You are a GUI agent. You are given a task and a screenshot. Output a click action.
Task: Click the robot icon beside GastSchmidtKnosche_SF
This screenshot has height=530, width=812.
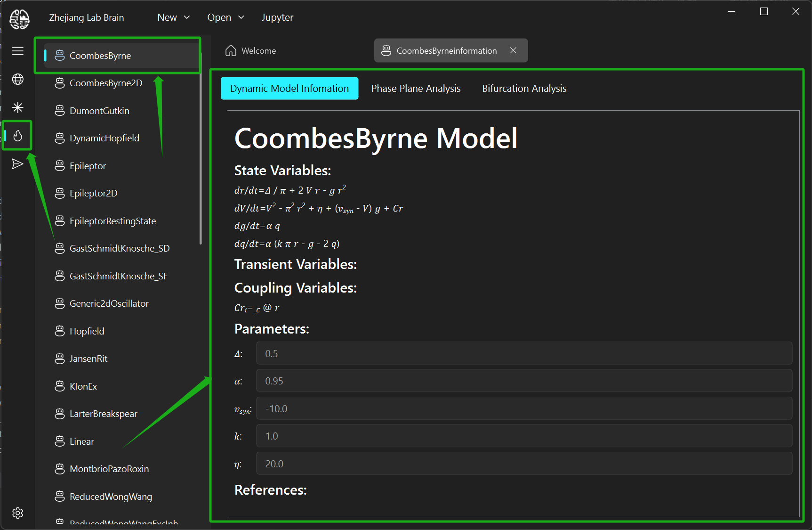pos(60,276)
